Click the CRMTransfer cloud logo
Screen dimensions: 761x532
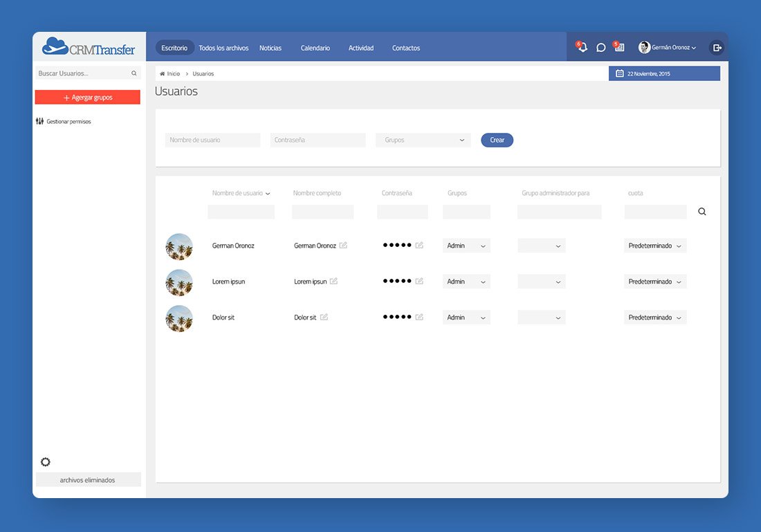89,47
